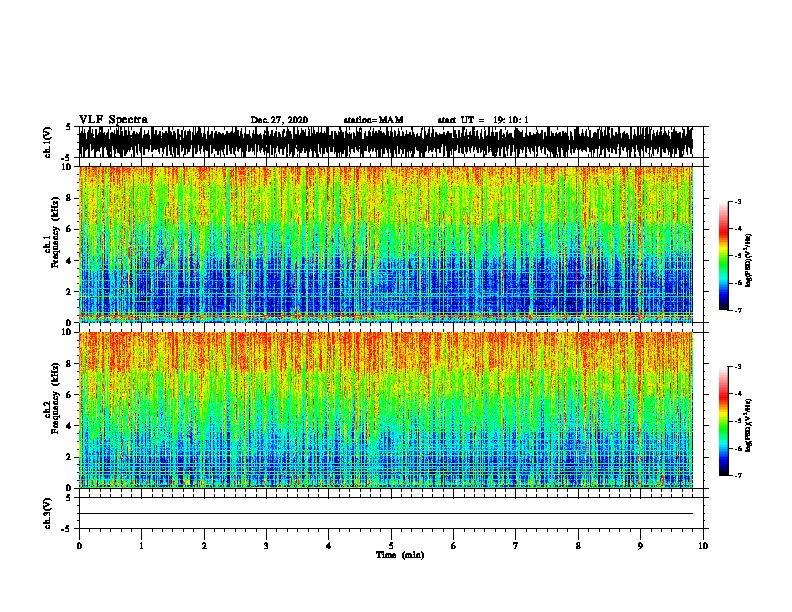Click inside the ch.2 spectrogram panel

(x=386, y=410)
